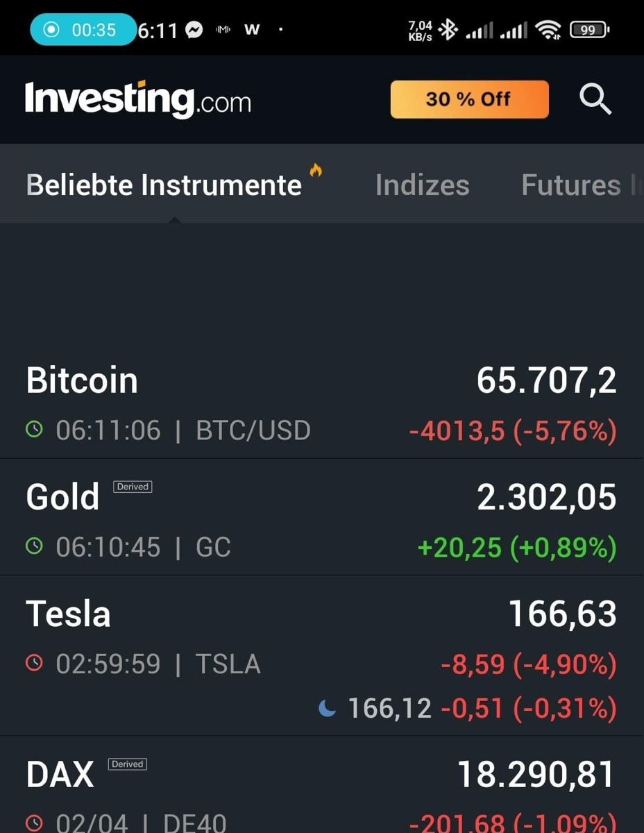Tap the Wi-Fi status icon
The height and width of the screenshot is (833, 644).
point(548,30)
